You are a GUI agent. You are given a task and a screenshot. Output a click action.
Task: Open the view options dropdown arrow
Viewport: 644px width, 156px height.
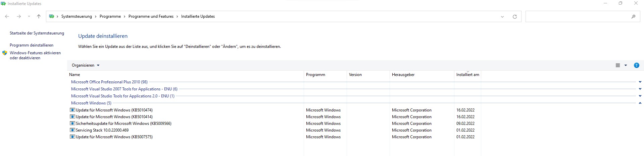(x=626, y=66)
